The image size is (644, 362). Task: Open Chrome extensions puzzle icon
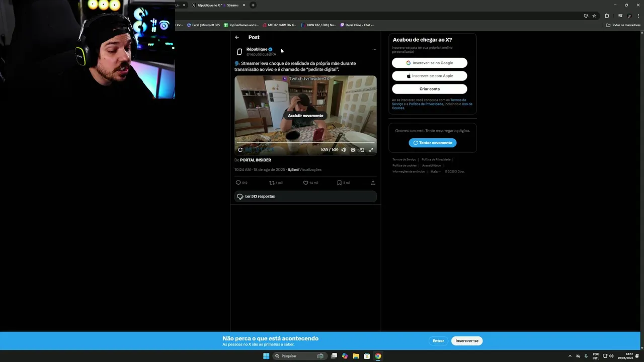tap(607, 16)
